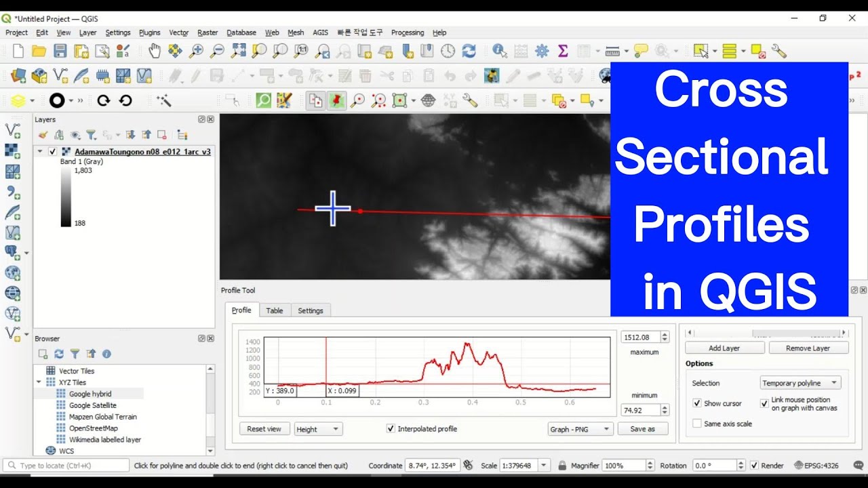The width and height of the screenshot is (868, 488).
Task: Click the Browser panel vertical scrollbar
Action: (210, 409)
